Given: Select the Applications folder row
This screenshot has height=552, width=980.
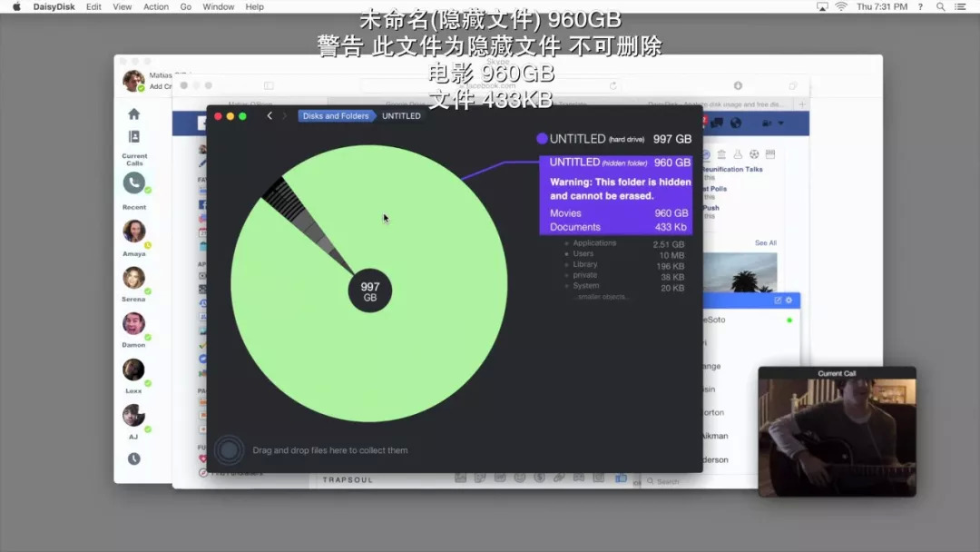Looking at the screenshot, I should [x=623, y=244].
